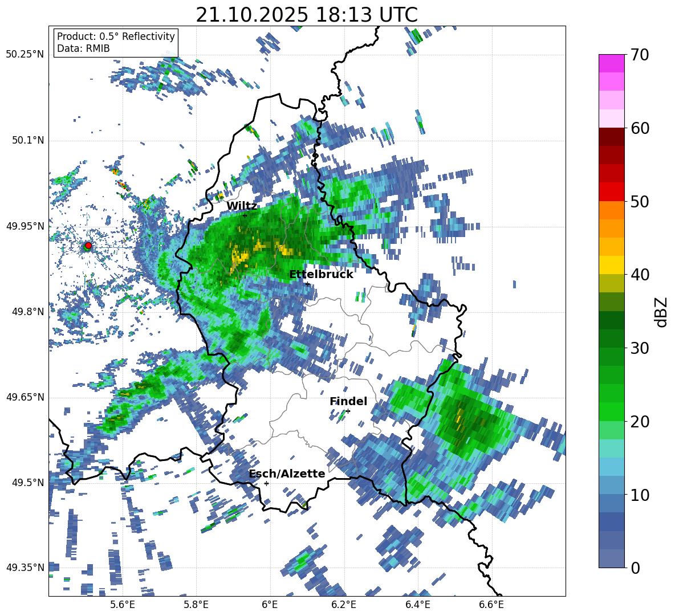Click the dark green colorbar segment

(611, 320)
